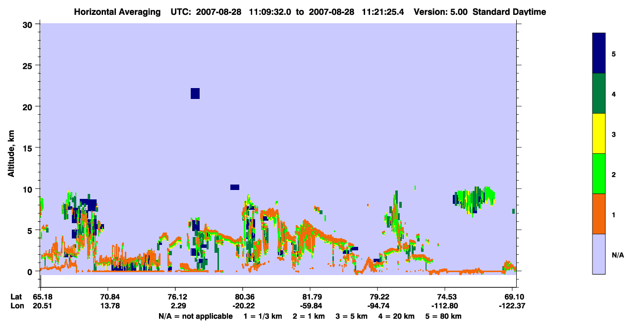Click latitude value 69.10
Screen dimensions: 644x330
coord(514,297)
